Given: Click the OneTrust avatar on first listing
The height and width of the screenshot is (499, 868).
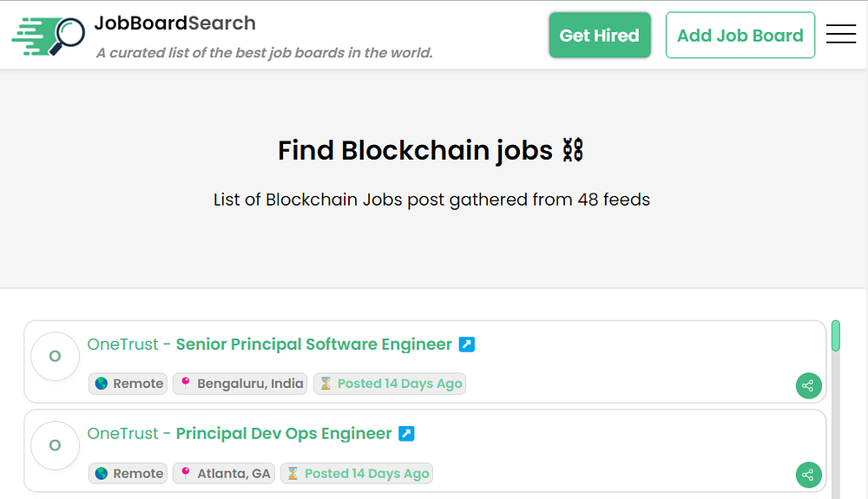Looking at the screenshot, I should point(55,356).
